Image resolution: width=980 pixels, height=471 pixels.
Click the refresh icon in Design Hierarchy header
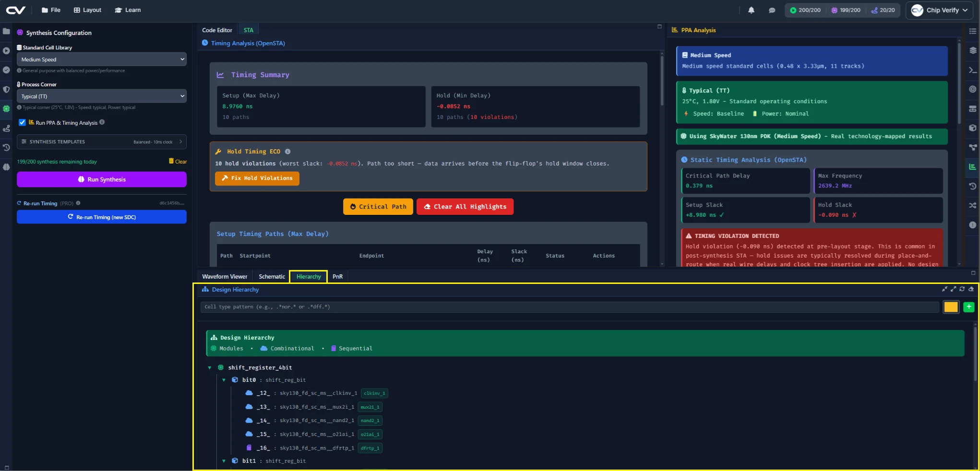point(962,289)
